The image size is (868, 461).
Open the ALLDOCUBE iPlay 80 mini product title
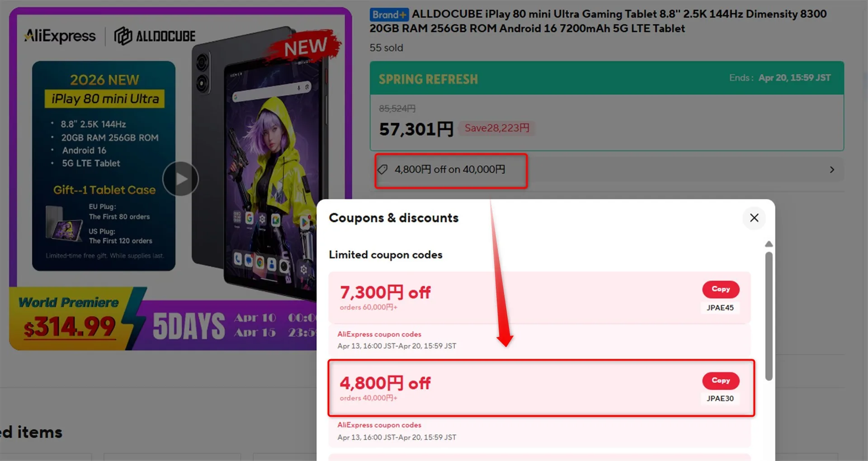point(598,21)
